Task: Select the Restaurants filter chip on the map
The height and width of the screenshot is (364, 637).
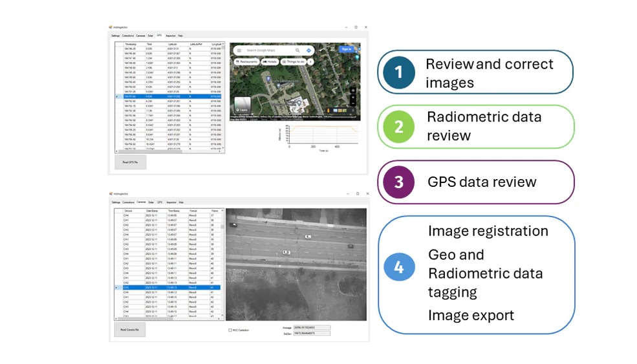Action: coord(246,61)
